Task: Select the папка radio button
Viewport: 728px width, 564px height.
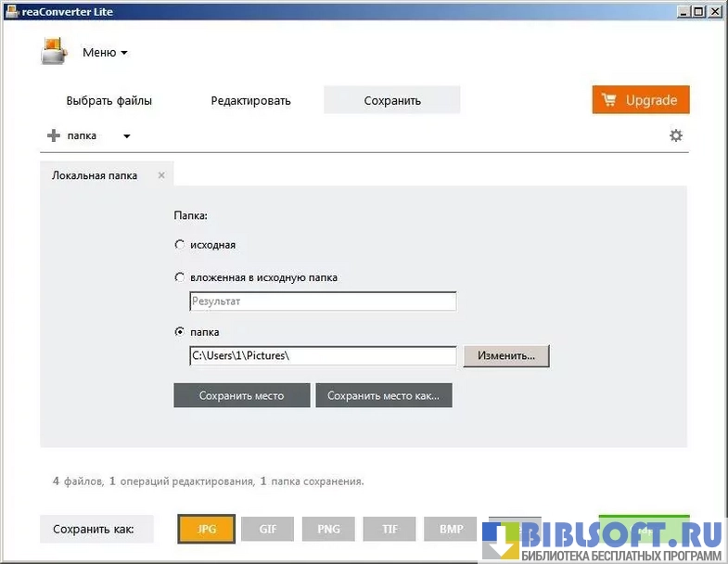Action: (180, 331)
